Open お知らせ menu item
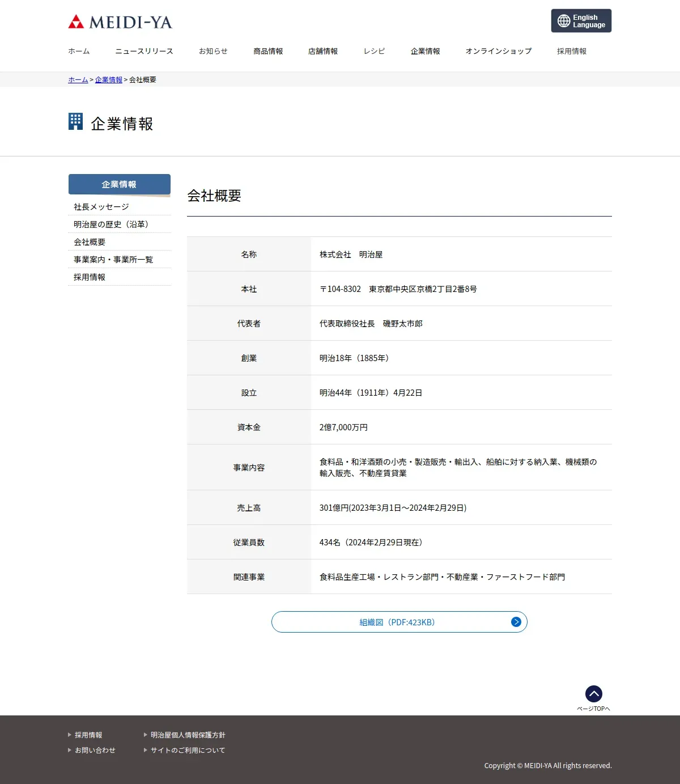Viewport: 680px width, 784px height. [213, 51]
